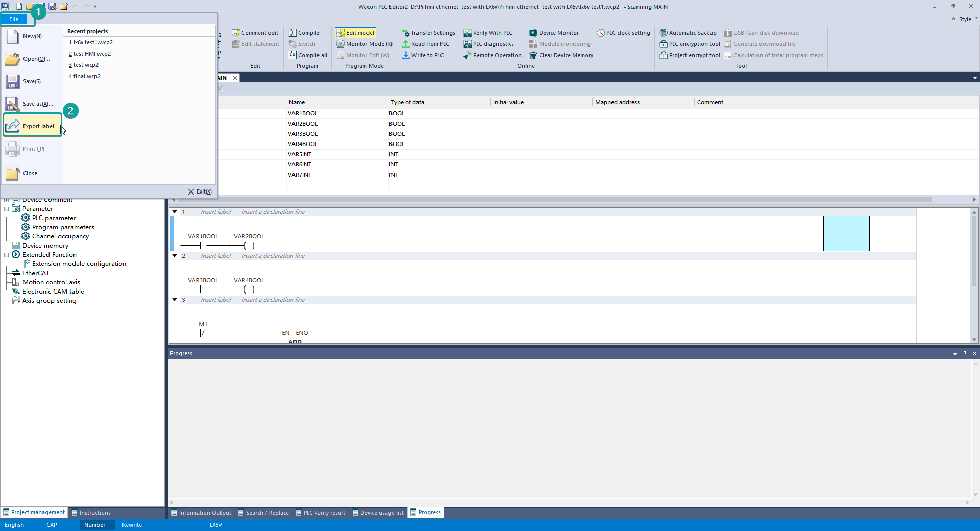This screenshot has width=980, height=531.
Task: Click the Type of data column header
Action: (439, 102)
